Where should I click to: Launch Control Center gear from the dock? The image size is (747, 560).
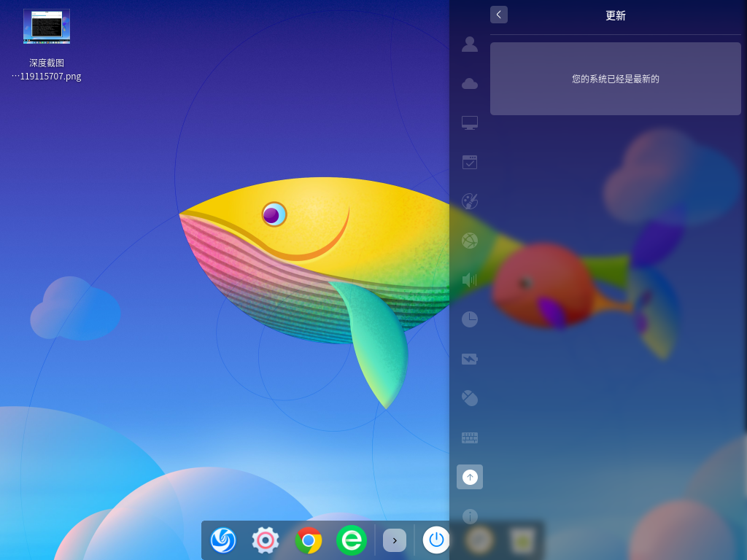[266, 540]
